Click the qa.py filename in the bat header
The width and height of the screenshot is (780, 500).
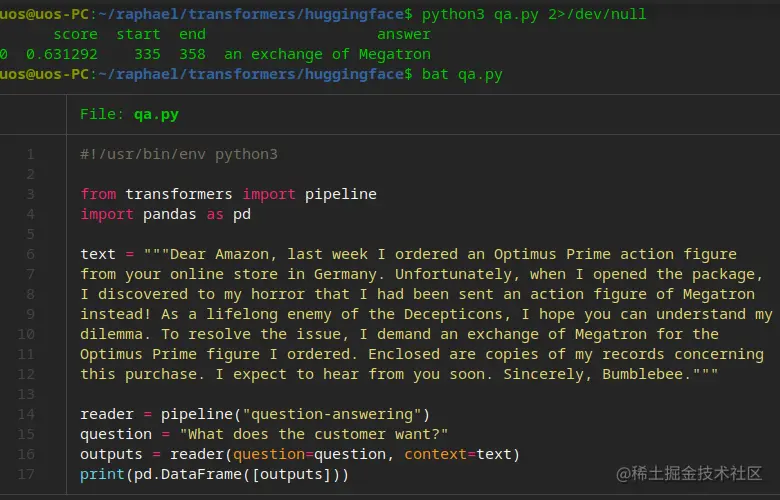coord(156,114)
